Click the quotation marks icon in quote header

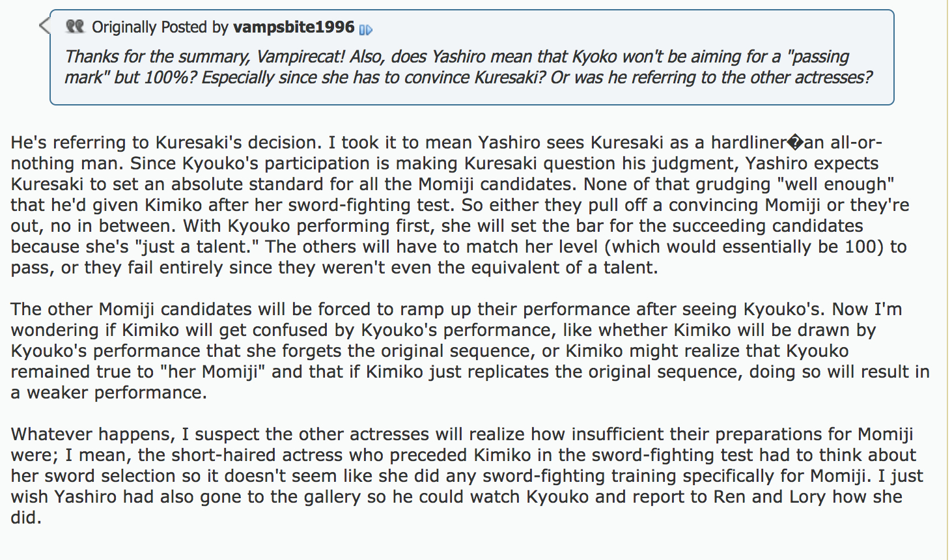pyautogui.click(x=76, y=27)
